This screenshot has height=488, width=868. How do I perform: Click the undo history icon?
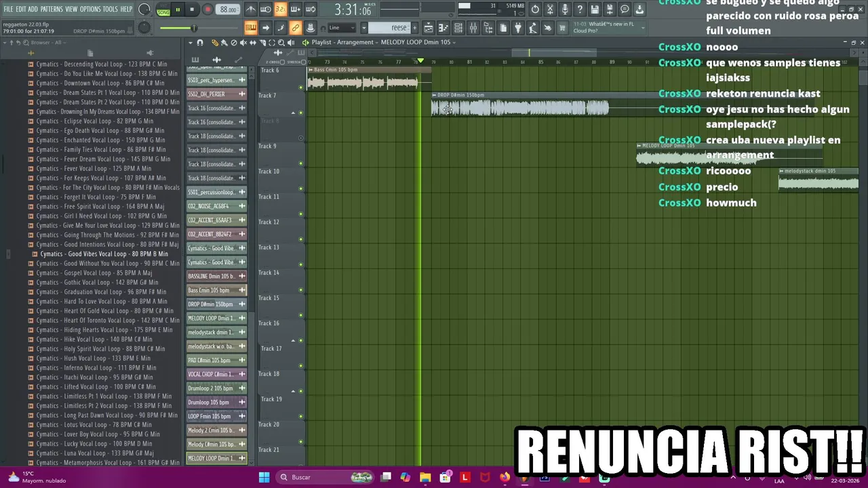(x=535, y=9)
